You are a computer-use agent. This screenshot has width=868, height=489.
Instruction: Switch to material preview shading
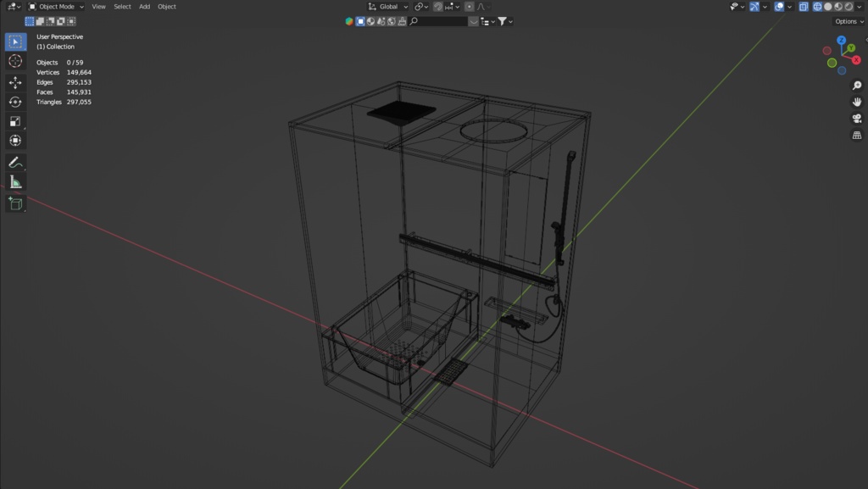coord(838,7)
